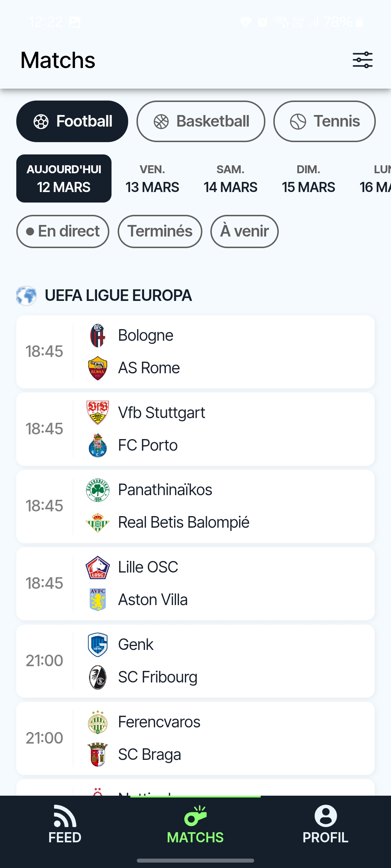The image size is (391, 868).
Task: Toggle the En direct live filter
Action: pos(63,231)
